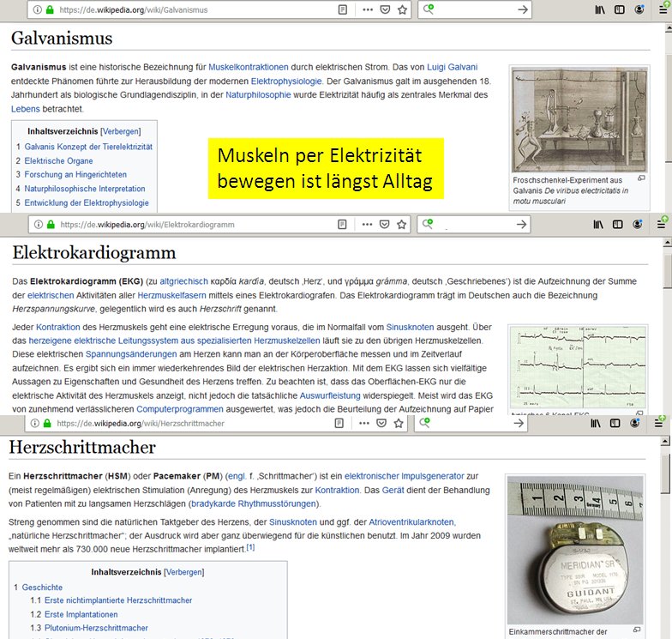Collapse Herzschrittmacher Inhaltsverzeichnis using Verbergen
The image size is (672, 639).
(184, 571)
